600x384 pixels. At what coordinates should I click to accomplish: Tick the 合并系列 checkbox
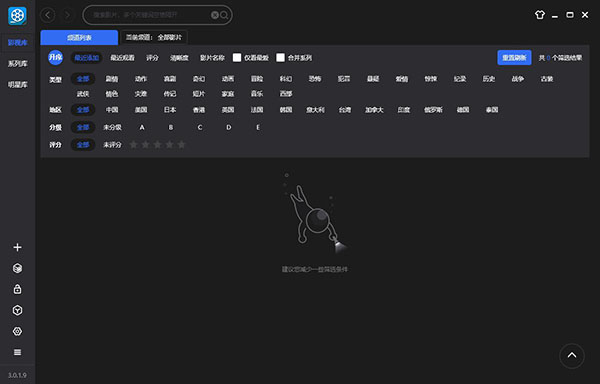[280, 58]
